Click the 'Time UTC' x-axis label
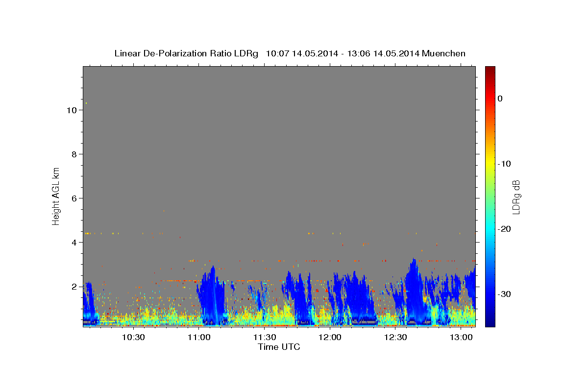The image size is (588, 392). 279,347
